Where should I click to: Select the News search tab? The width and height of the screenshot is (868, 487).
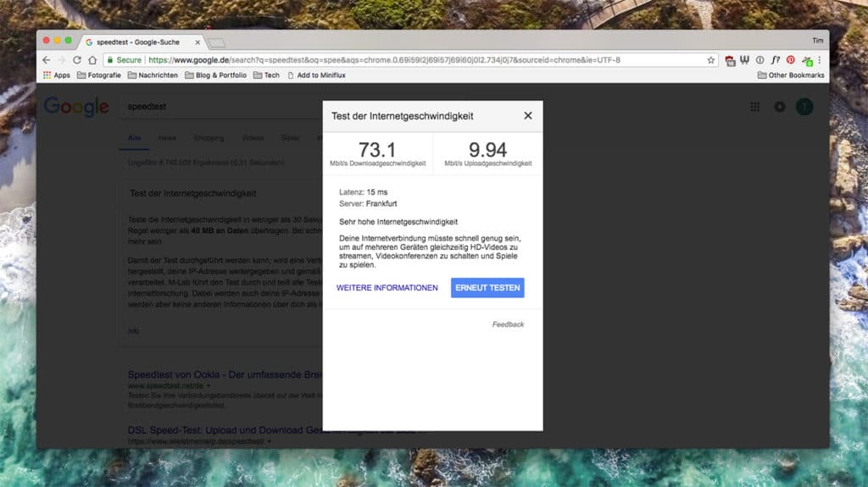[167, 138]
